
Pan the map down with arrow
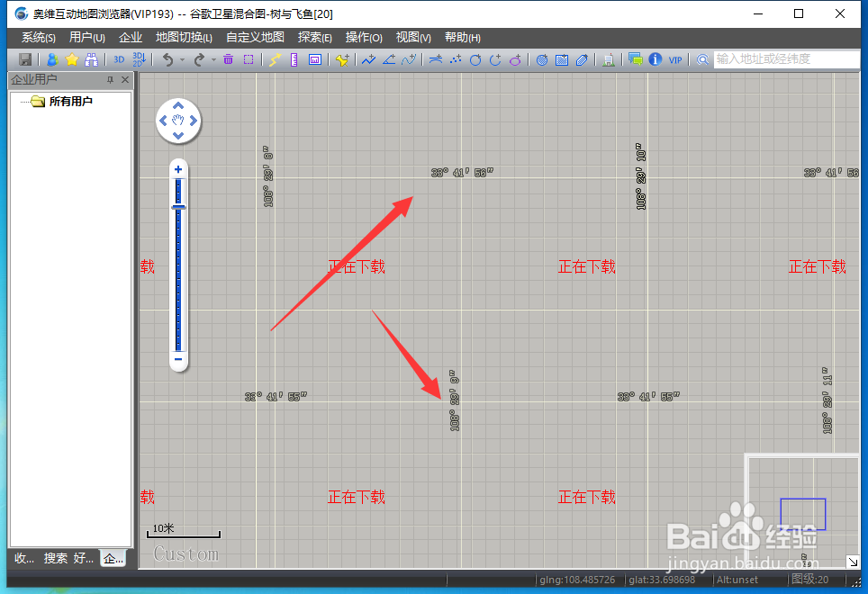tap(178, 136)
